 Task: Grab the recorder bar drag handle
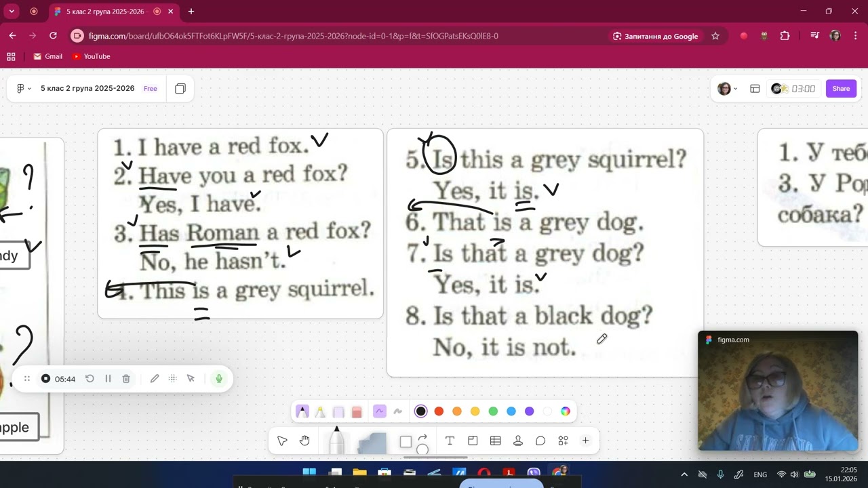[x=27, y=379]
